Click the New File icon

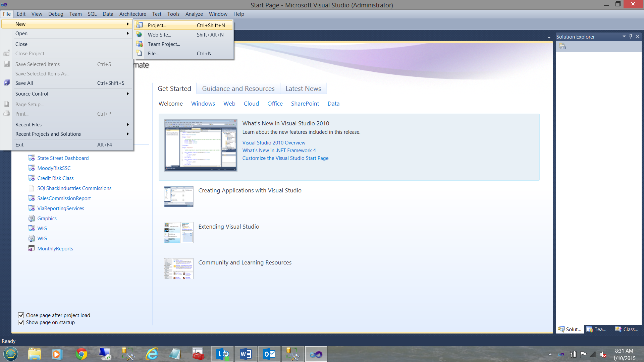[139, 53]
